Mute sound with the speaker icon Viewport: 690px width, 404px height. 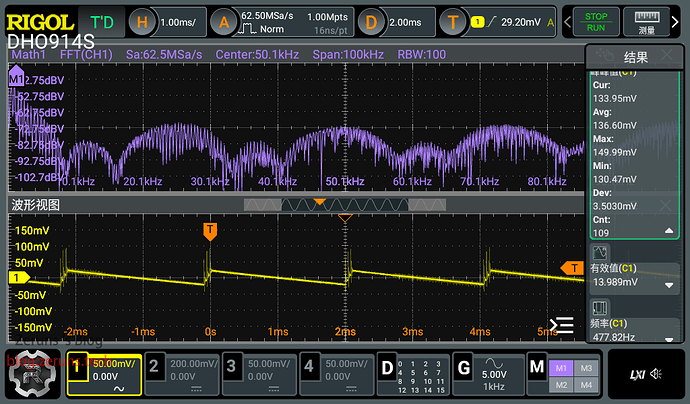657,374
